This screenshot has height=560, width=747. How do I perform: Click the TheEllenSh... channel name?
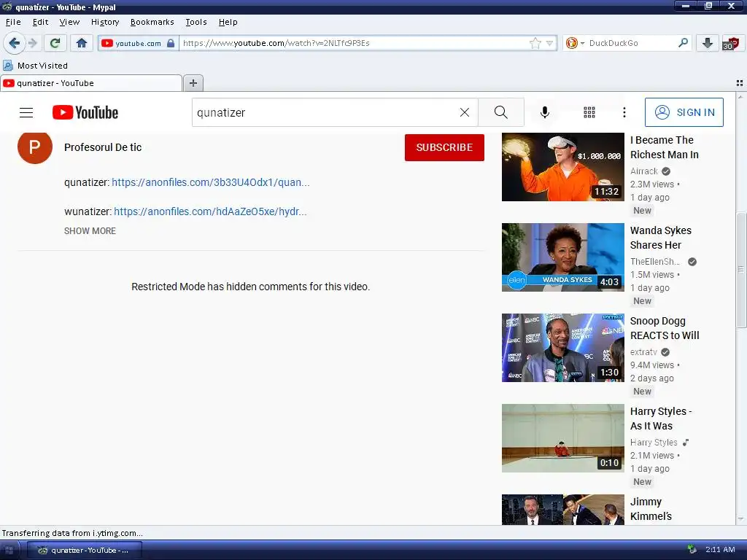655,262
